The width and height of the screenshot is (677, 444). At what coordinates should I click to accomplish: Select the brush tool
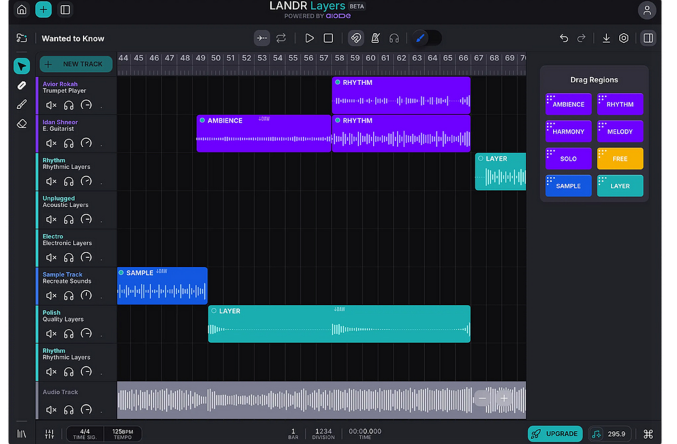(x=22, y=105)
